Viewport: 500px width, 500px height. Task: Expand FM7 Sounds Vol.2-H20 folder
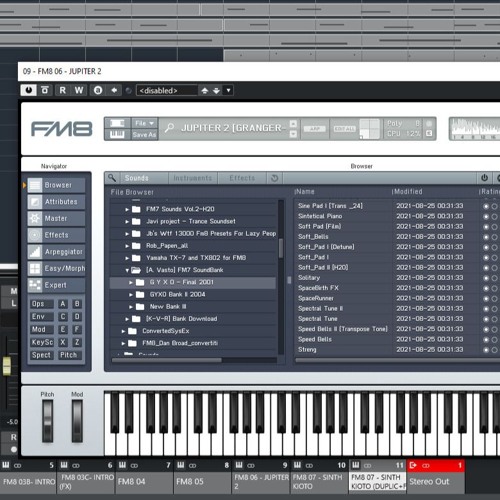[127, 209]
